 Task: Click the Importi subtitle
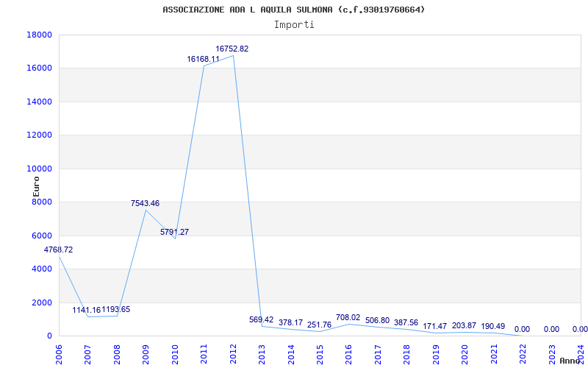(x=294, y=25)
